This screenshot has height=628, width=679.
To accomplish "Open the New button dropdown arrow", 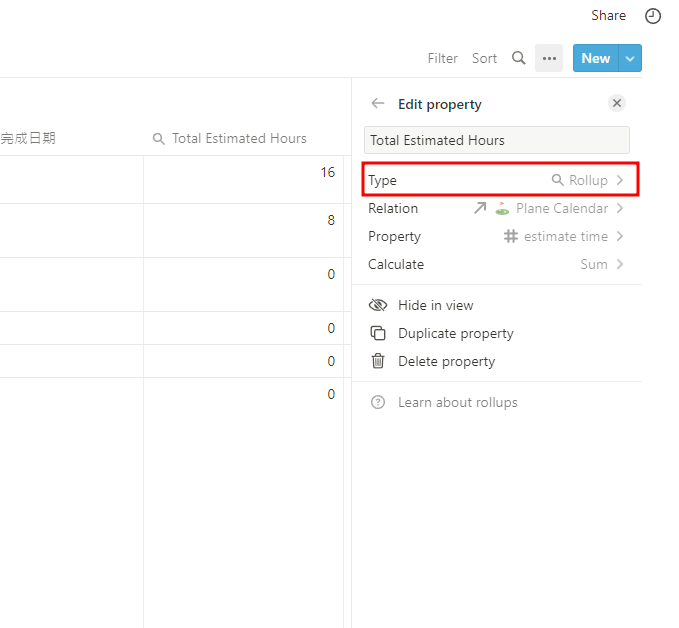I will 630,58.
